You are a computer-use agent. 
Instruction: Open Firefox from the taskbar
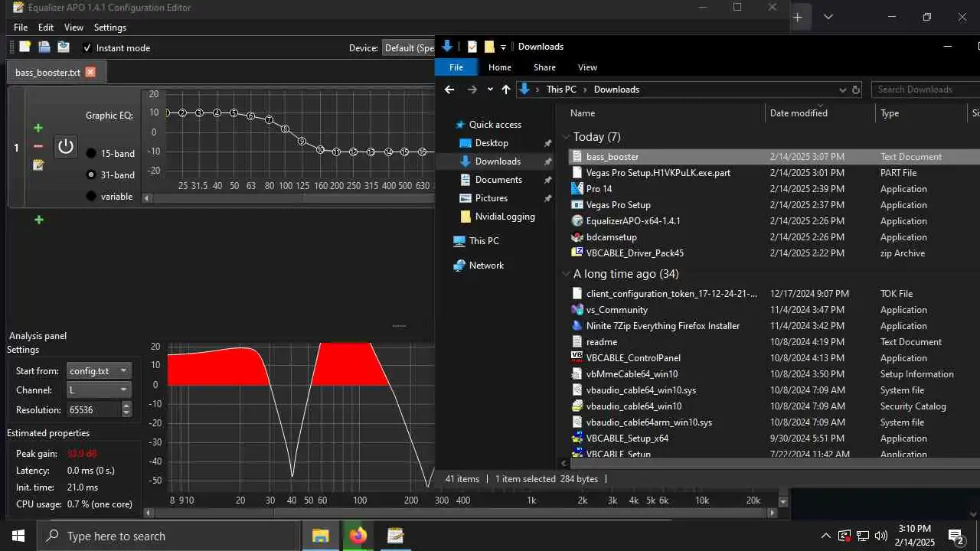coord(358,536)
